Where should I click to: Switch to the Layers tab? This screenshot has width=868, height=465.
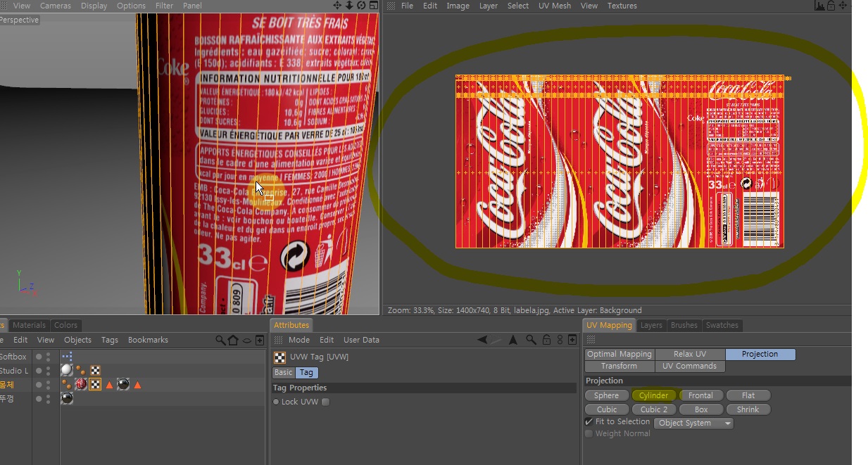click(651, 325)
